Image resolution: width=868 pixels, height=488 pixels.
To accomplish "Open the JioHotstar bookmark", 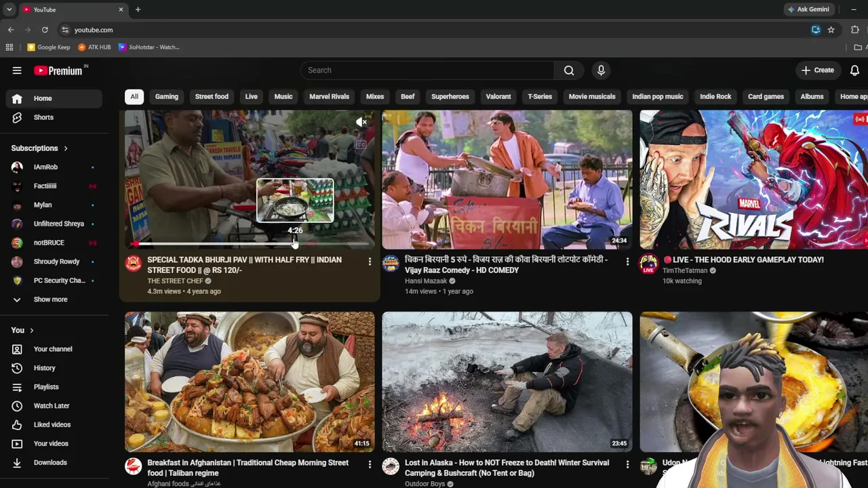I will click(149, 47).
